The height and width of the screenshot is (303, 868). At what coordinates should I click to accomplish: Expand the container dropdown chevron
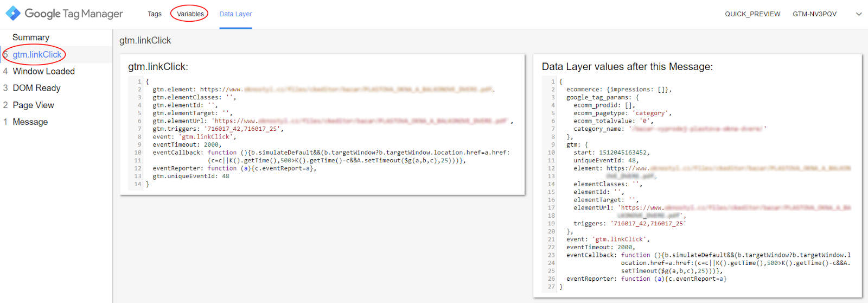click(859, 14)
